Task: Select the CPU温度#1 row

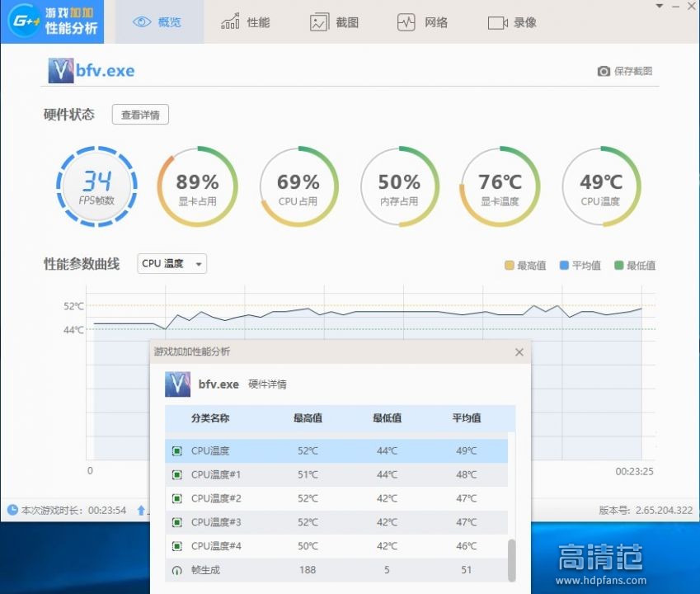Action: click(336, 474)
